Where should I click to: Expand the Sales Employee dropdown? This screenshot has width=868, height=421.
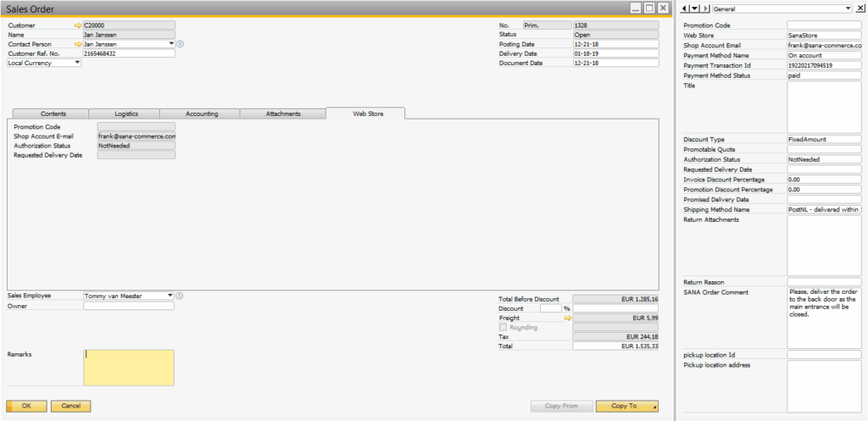(170, 296)
